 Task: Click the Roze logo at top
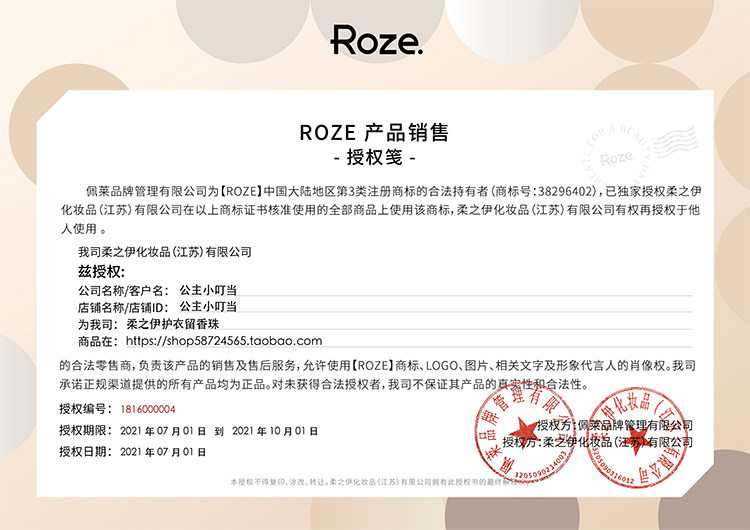(376, 40)
